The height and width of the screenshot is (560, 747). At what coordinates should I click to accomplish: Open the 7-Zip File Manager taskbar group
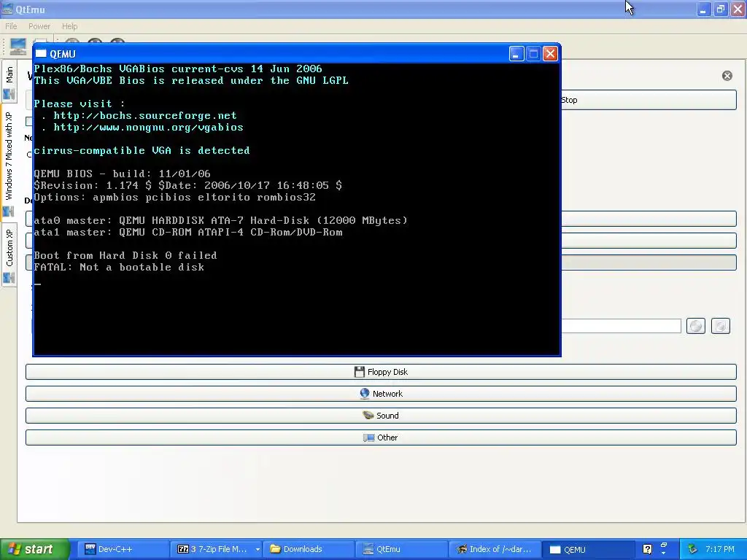(x=214, y=549)
